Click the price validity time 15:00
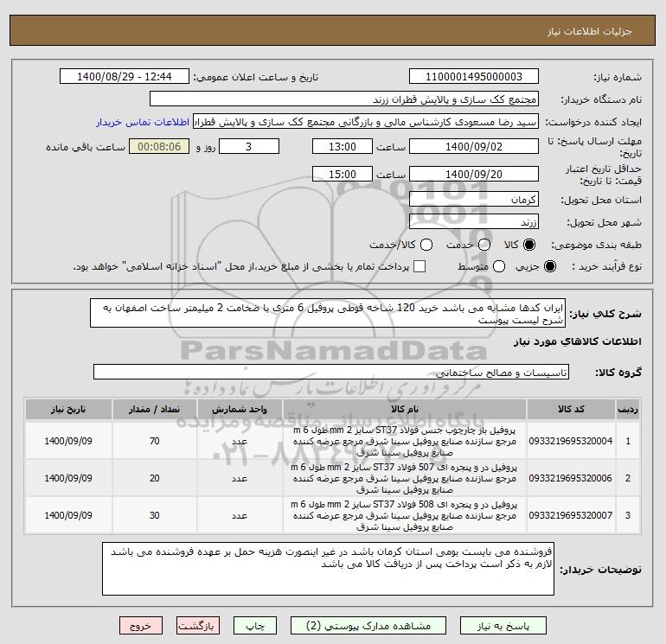Screen dimensions: 666x644 coord(343,174)
